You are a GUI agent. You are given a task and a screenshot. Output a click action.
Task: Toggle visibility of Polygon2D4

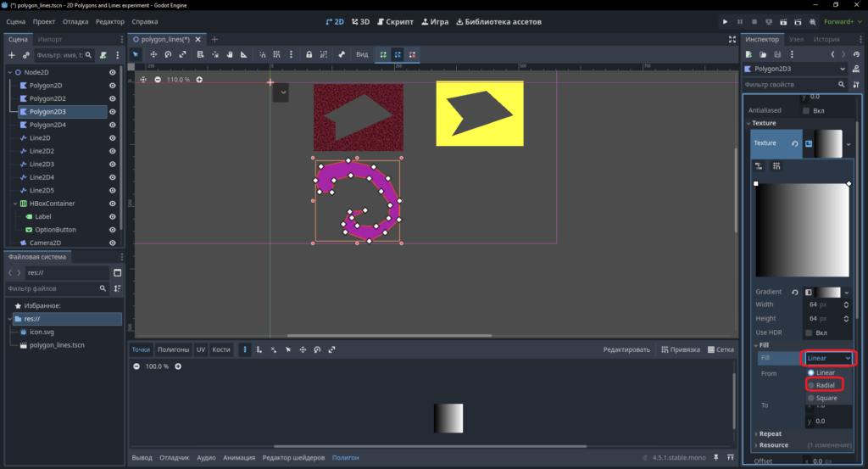pyautogui.click(x=113, y=125)
